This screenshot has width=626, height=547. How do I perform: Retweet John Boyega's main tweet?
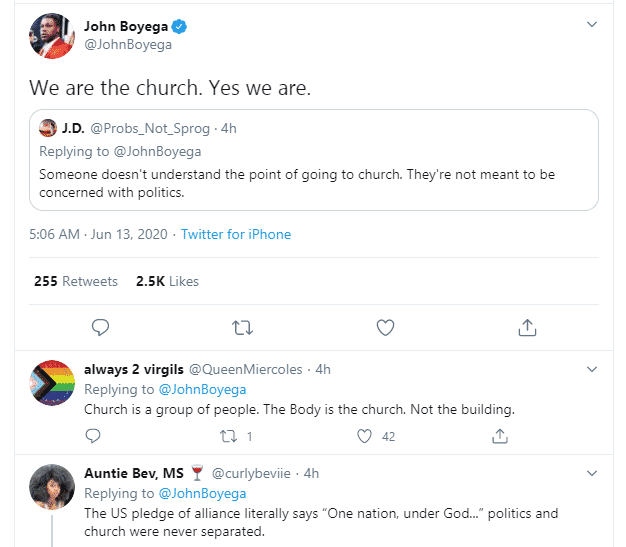[242, 327]
